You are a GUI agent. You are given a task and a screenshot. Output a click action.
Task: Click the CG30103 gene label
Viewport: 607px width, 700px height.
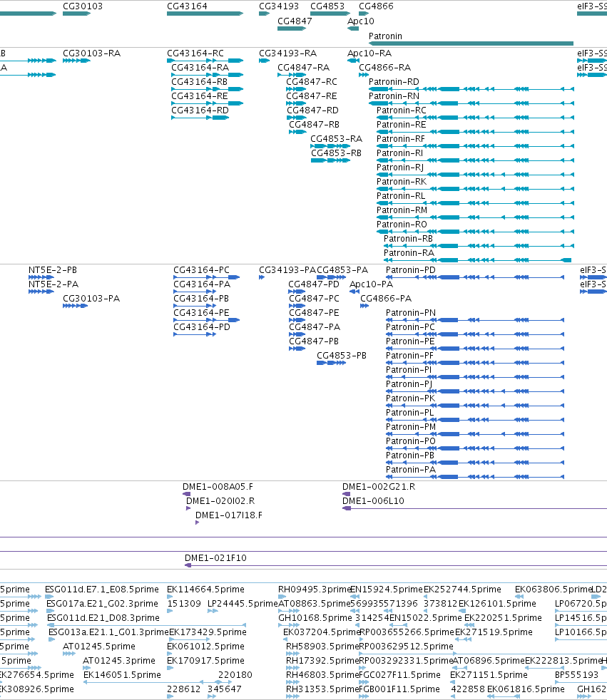pyautogui.click(x=83, y=6)
